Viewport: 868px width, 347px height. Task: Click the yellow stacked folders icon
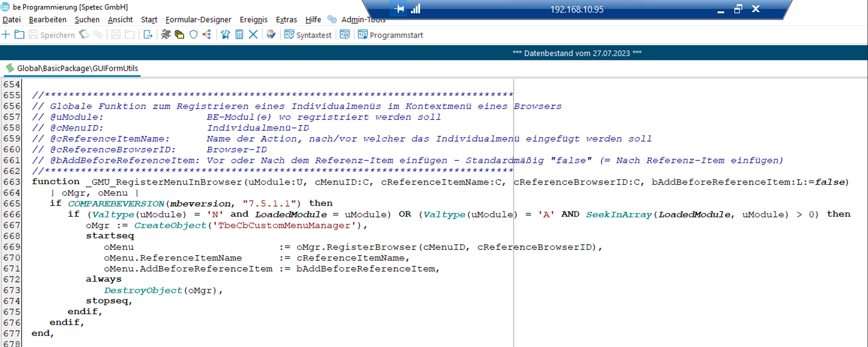[179, 34]
